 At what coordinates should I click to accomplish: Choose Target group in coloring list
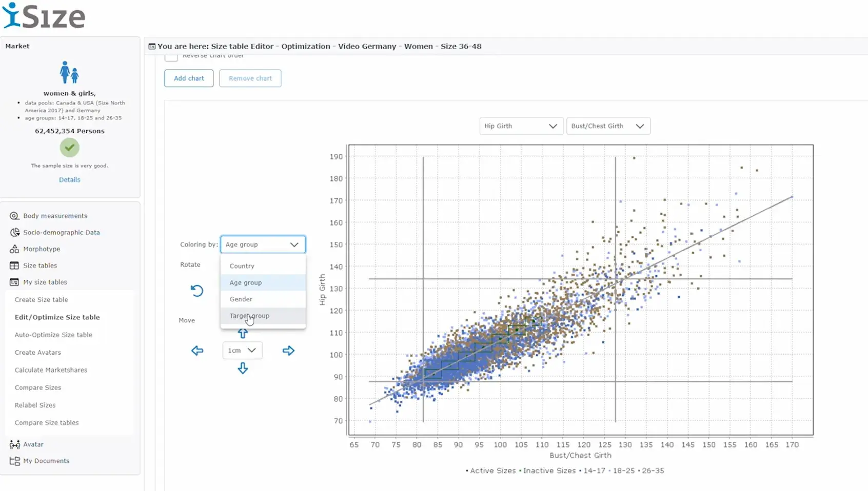(263, 316)
